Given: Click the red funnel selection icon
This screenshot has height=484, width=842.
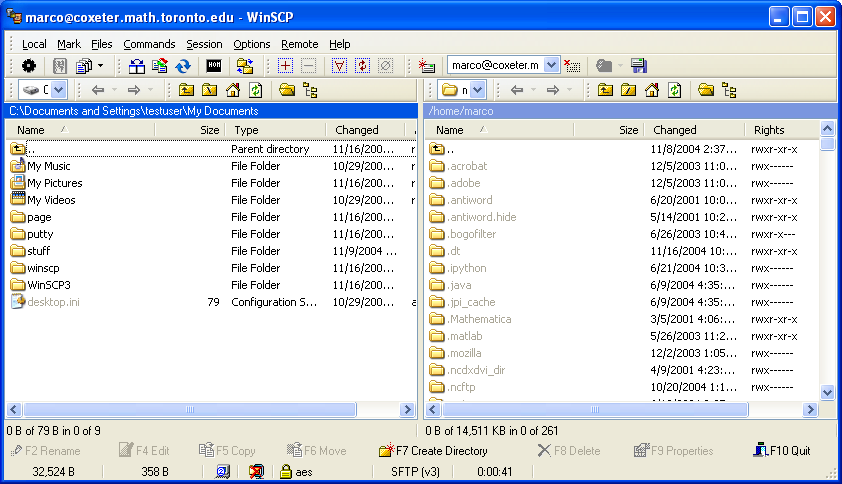Looking at the screenshot, I should (339, 66).
